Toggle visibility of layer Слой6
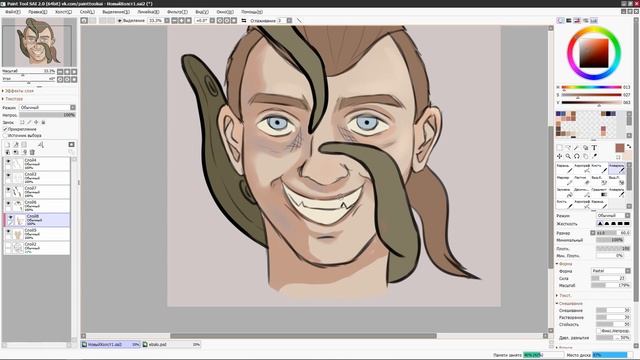The width and height of the screenshot is (640, 360). point(8,203)
